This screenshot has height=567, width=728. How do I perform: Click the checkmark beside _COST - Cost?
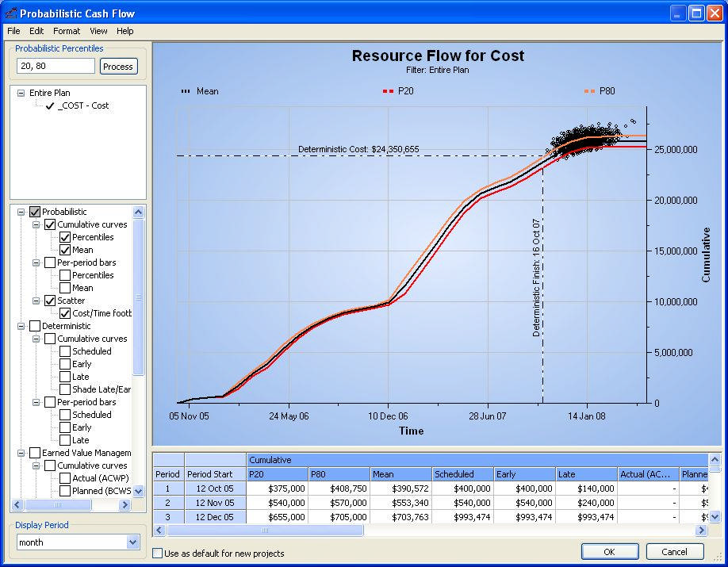point(50,106)
